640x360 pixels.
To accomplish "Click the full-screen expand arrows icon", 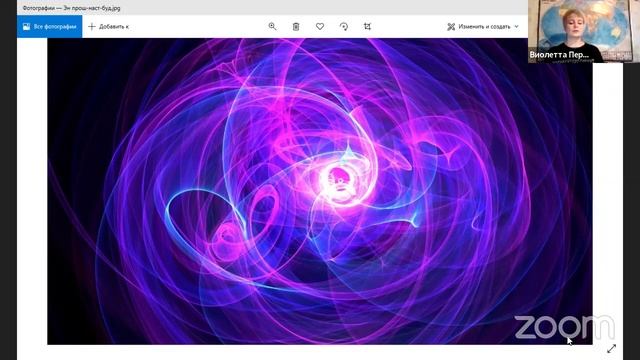I will coord(611,349).
